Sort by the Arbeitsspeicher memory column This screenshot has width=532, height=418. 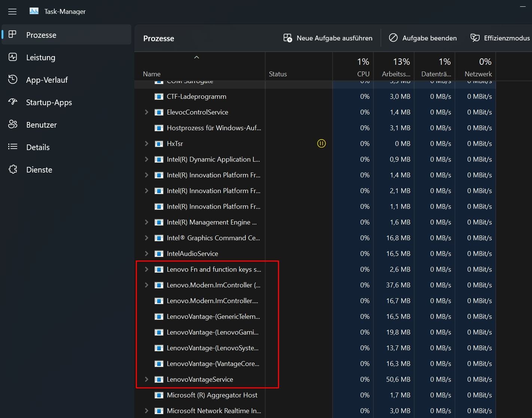coord(394,67)
